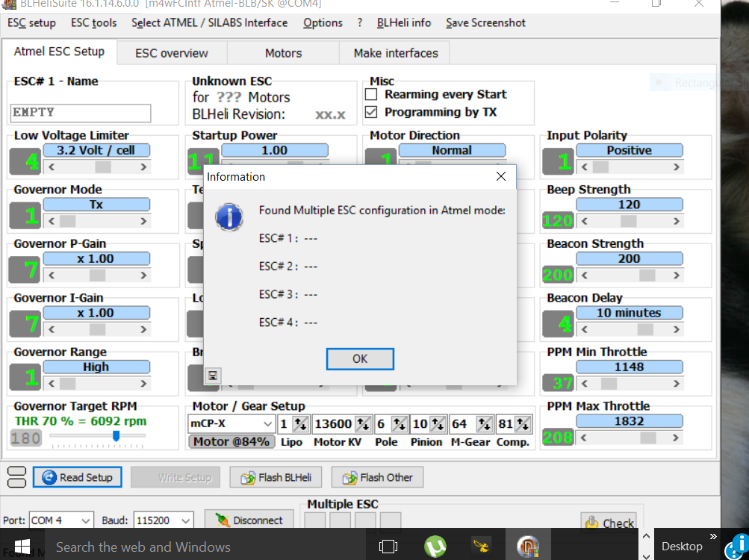Toggle the fourth Multiple ESC box
749x560 pixels.
391,520
